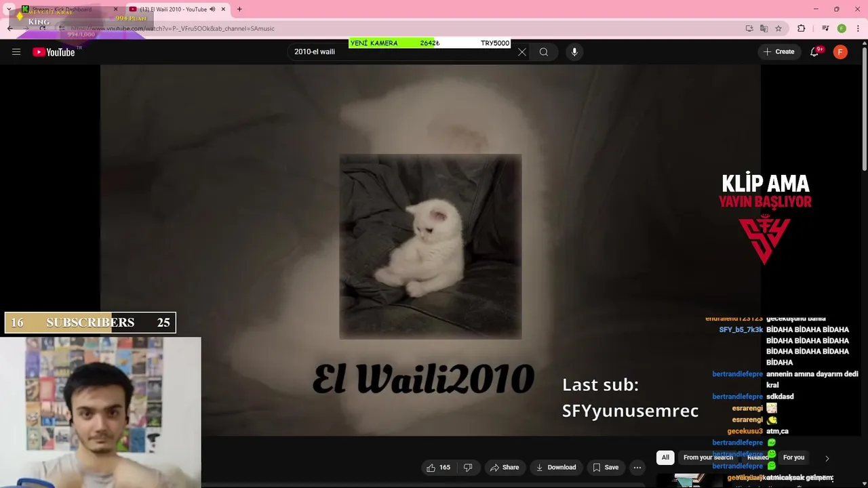Go to YouTube home via the logo
The image size is (868, 488).
[x=54, y=52]
